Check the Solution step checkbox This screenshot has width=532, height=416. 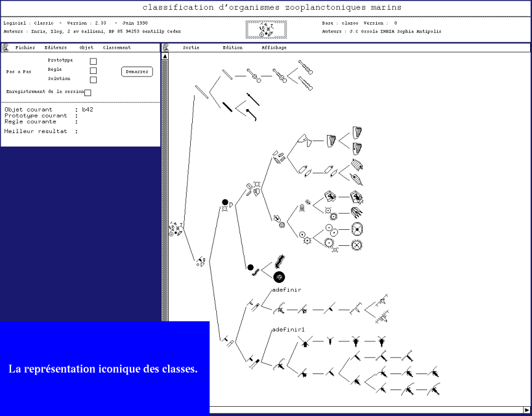pos(93,80)
